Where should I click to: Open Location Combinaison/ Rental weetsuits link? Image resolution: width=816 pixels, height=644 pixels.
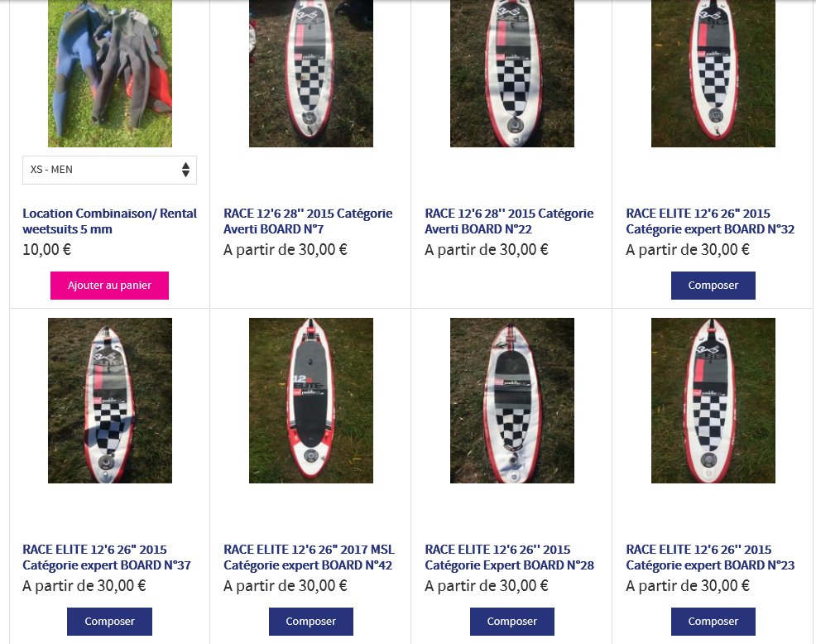[x=109, y=221]
